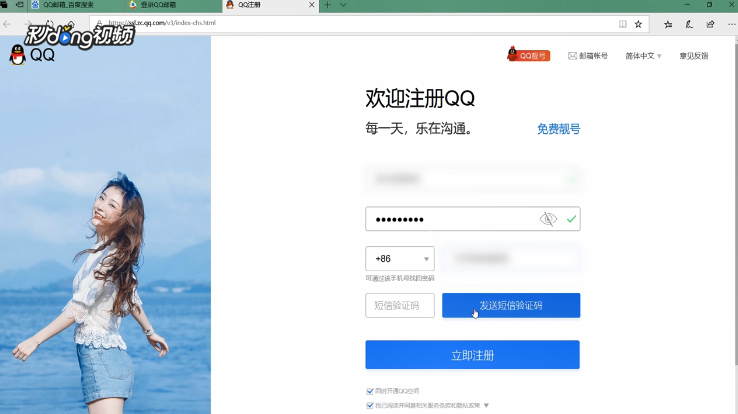738x414 pixels.
Task: Expand the 简体中文 language dropdown
Action: (643, 56)
